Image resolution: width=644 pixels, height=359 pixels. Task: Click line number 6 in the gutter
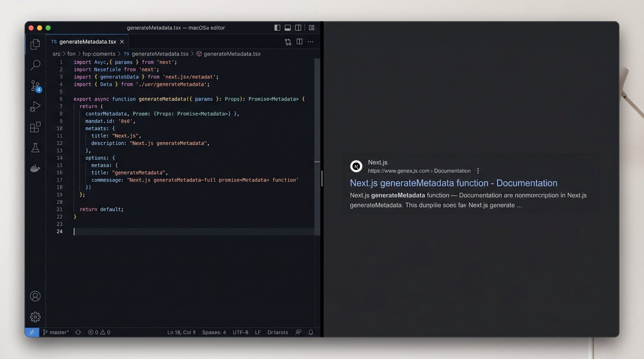click(x=61, y=99)
